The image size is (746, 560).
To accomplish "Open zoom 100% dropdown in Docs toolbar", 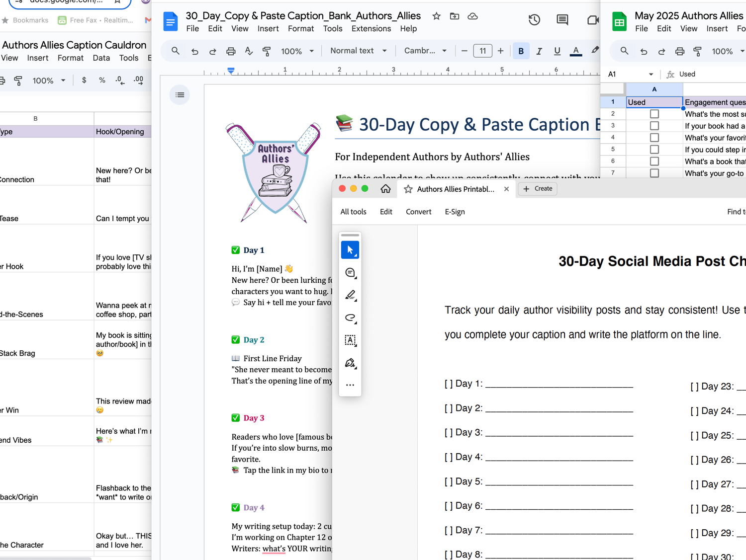I will [297, 51].
